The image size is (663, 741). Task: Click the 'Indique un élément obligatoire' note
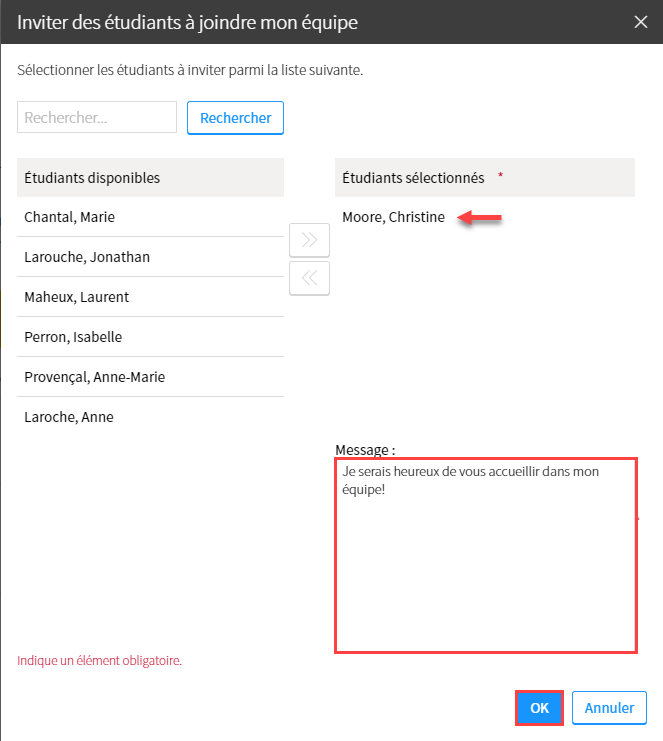99,661
